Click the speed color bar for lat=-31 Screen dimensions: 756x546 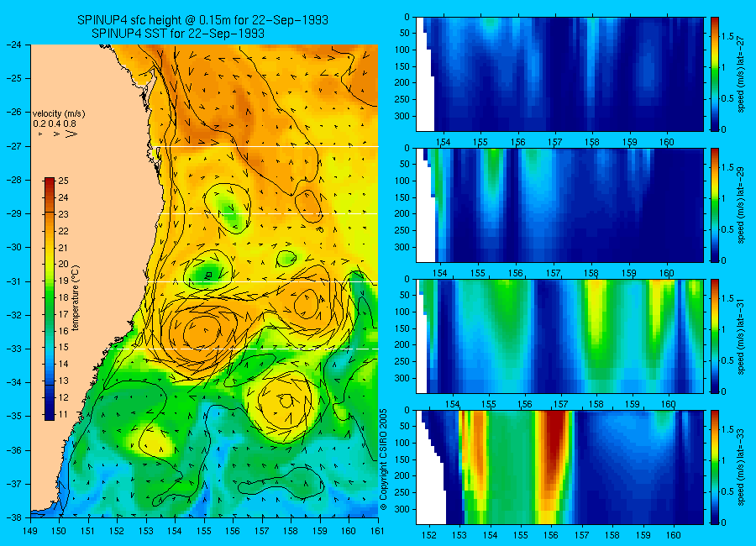tap(714, 336)
